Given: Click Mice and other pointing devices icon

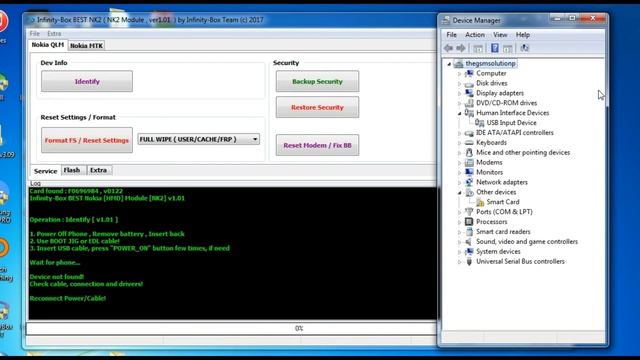Looking at the screenshot, I should 469,152.
